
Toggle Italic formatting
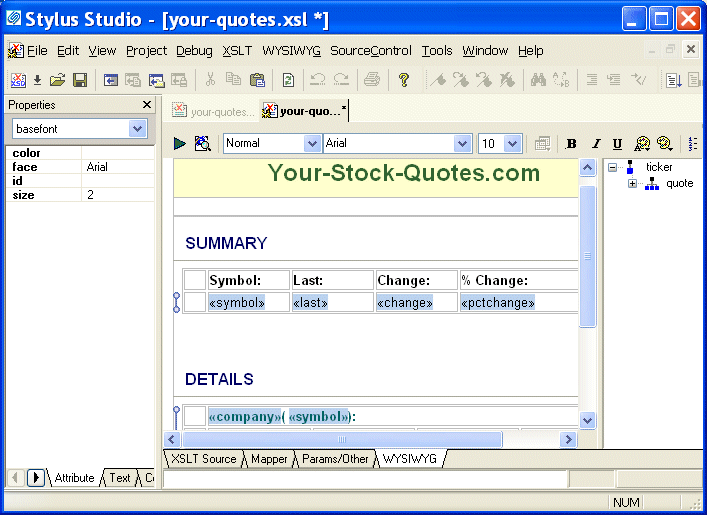595,144
